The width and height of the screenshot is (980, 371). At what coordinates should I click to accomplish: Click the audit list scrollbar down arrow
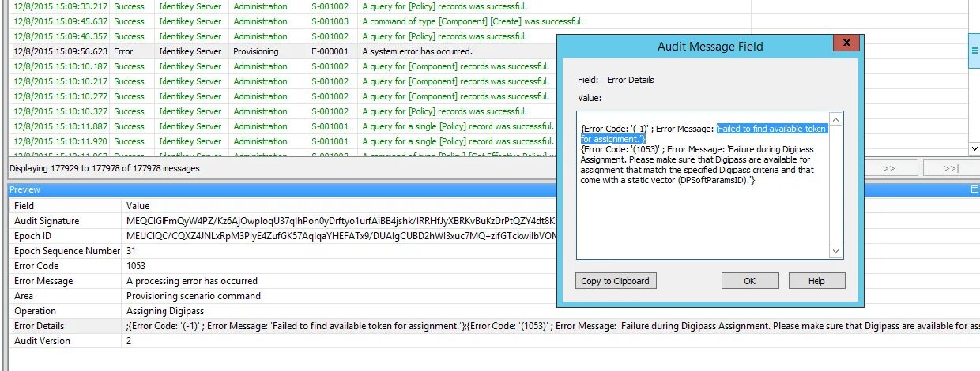(974, 148)
